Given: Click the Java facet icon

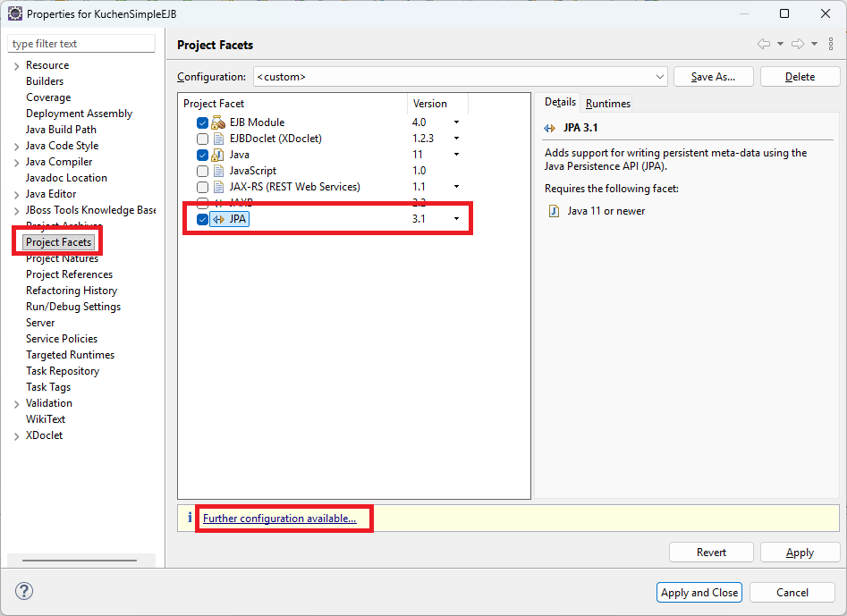Looking at the screenshot, I should 218,155.
